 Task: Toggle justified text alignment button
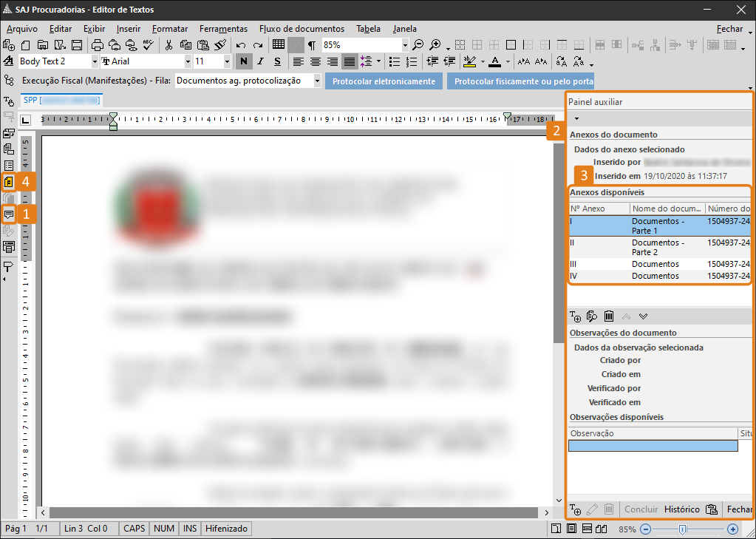click(350, 61)
